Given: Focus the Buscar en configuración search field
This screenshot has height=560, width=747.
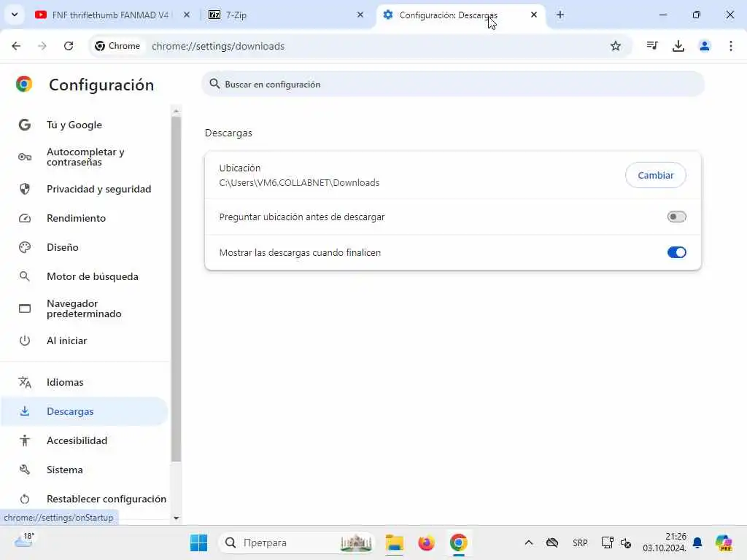Looking at the screenshot, I should tap(452, 85).
